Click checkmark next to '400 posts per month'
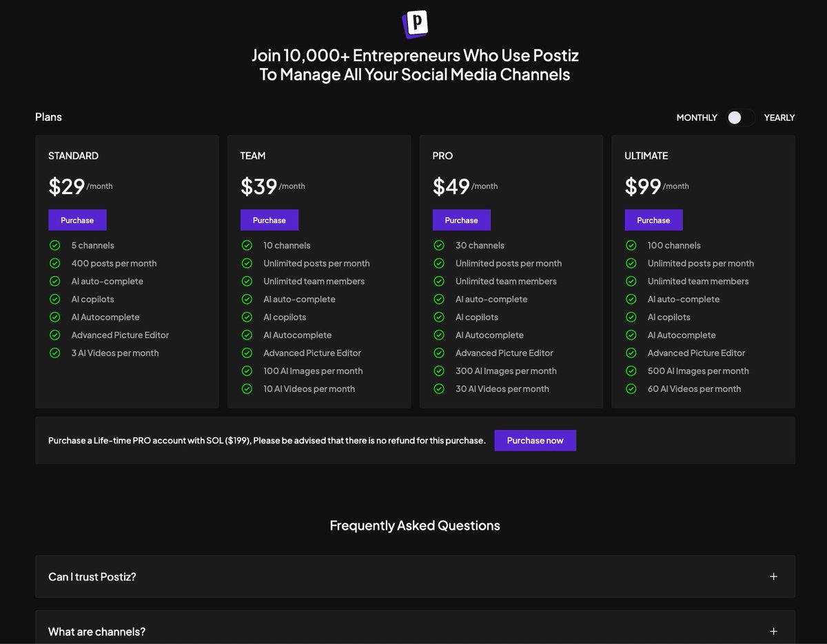827x644 pixels. (55, 263)
